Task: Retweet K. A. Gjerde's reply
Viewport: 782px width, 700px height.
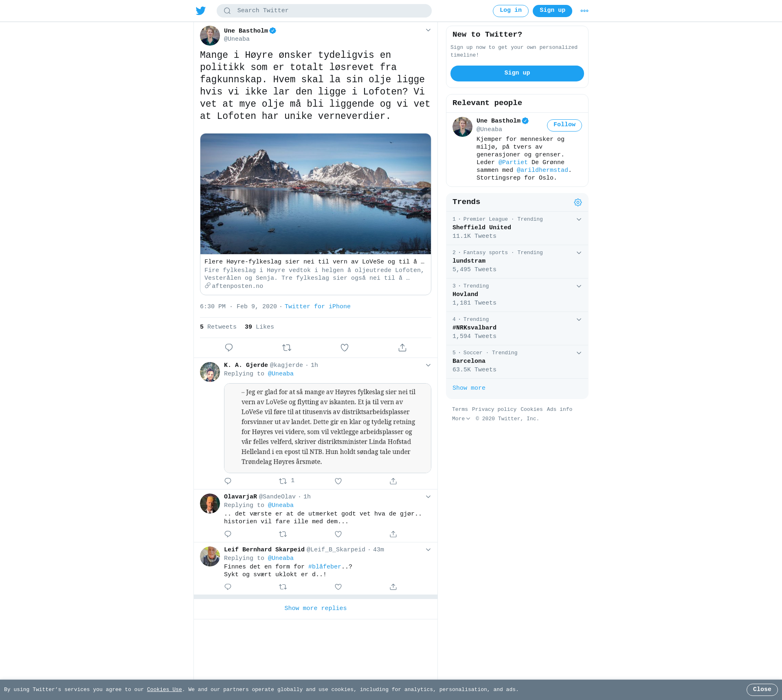Action: (283, 481)
